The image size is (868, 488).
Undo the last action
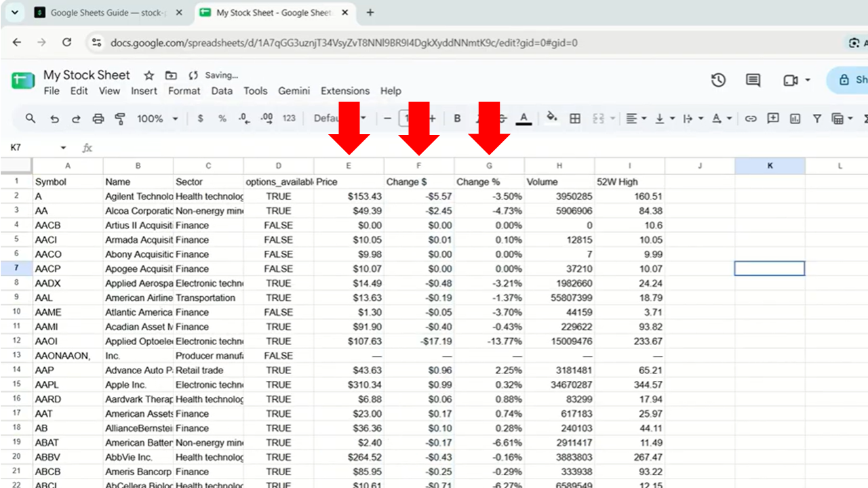pyautogui.click(x=54, y=119)
